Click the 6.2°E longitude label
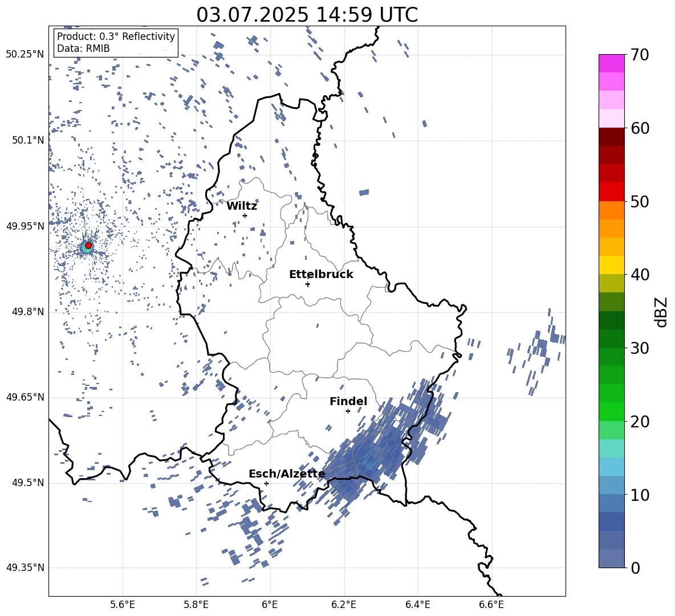Viewport: 675px width, 616px height. tap(344, 605)
